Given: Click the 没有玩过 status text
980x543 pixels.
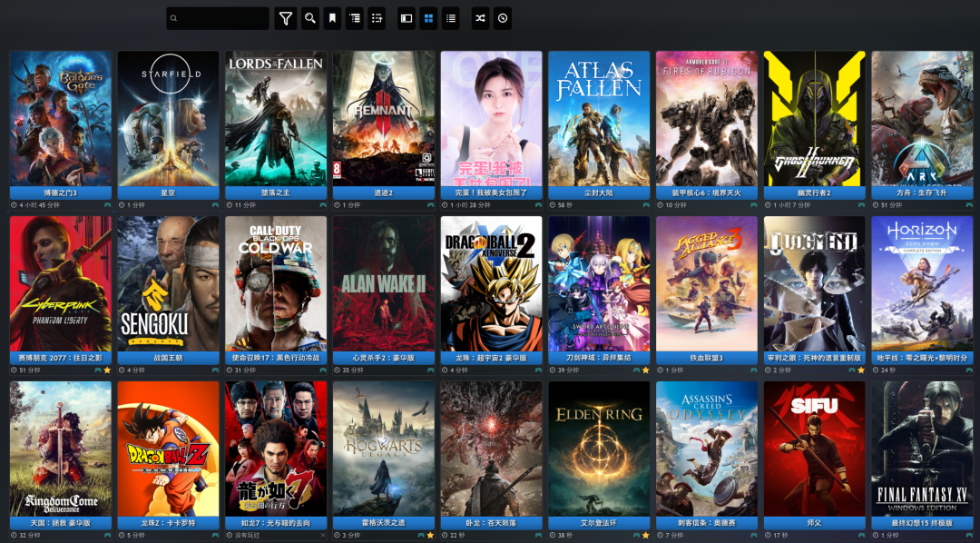Looking at the screenshot, I should [246, 536].
